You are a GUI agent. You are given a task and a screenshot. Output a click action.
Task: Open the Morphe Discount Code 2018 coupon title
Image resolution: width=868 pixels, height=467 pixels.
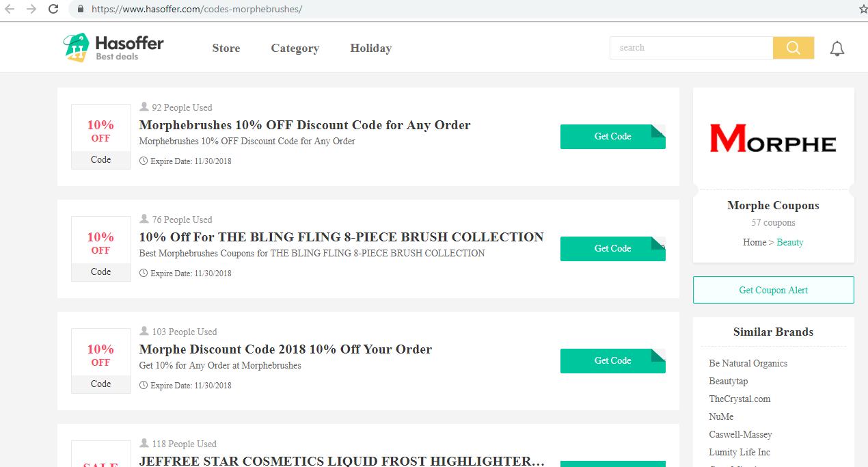pos(285,349)
